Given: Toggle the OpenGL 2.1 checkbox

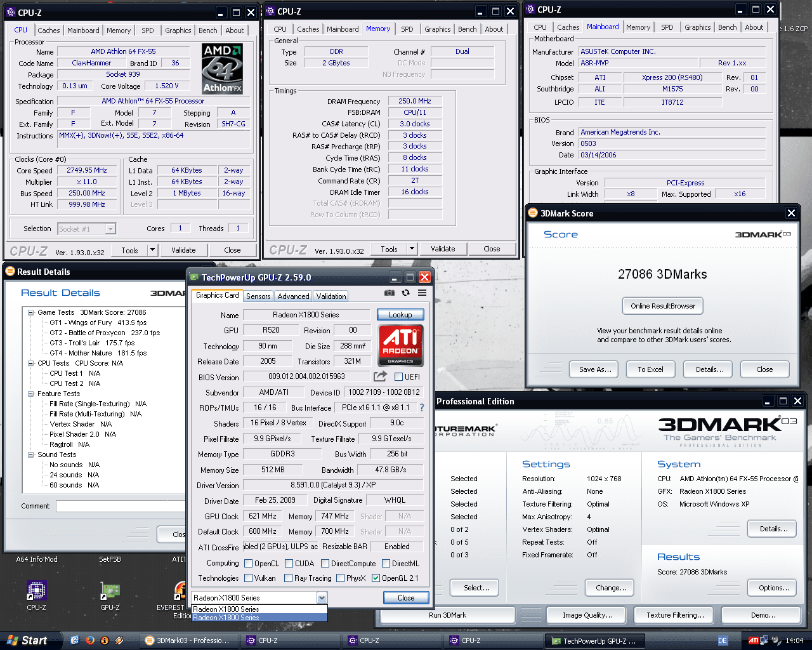Looking at the screenshot, I should tap(376, 578).
